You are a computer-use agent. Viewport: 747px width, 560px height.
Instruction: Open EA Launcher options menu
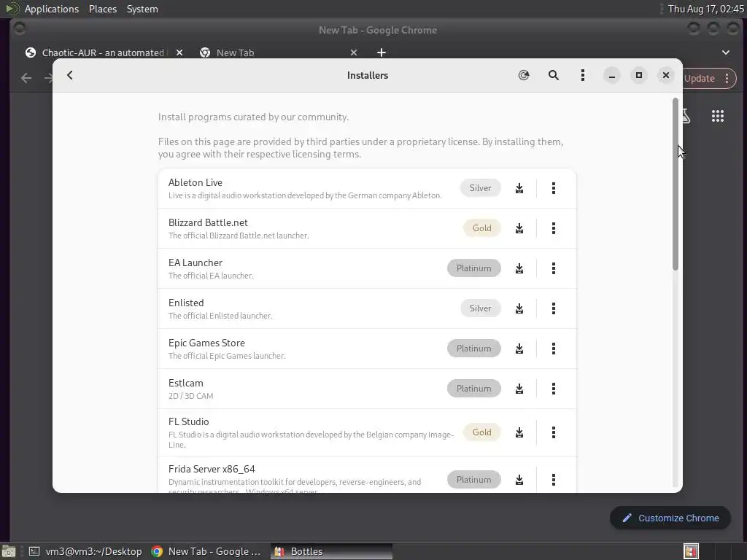[553, 268]
